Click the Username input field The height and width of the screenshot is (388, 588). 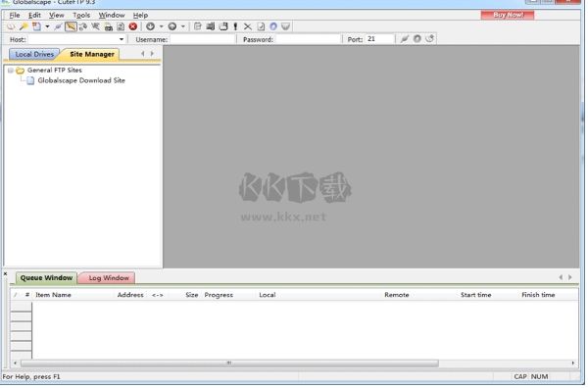[x=204, y=39]
